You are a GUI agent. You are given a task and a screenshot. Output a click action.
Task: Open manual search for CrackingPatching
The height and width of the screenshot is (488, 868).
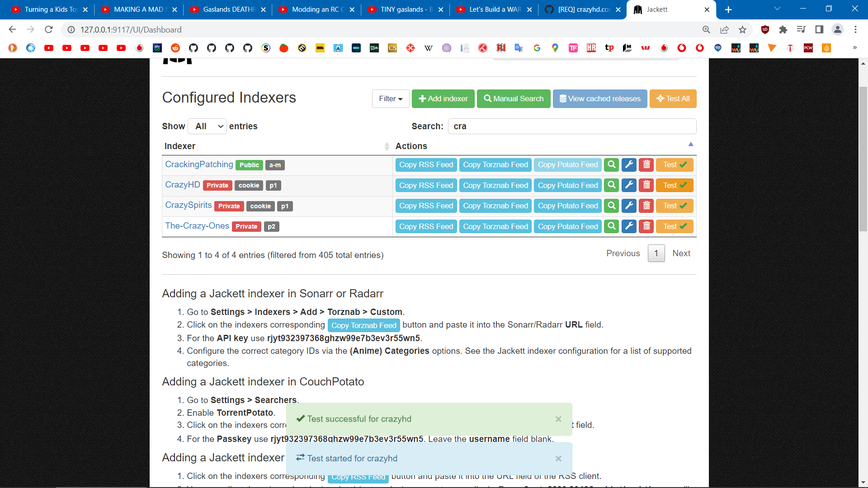611,164
